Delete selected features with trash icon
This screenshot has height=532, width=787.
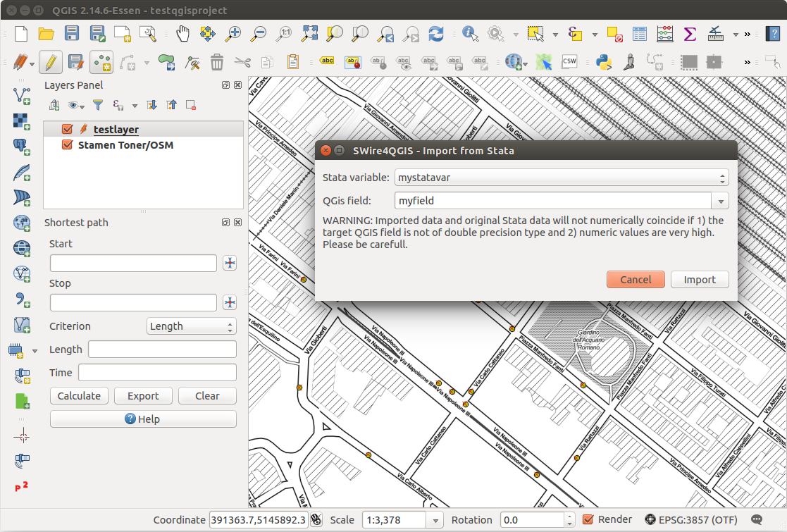217,62
